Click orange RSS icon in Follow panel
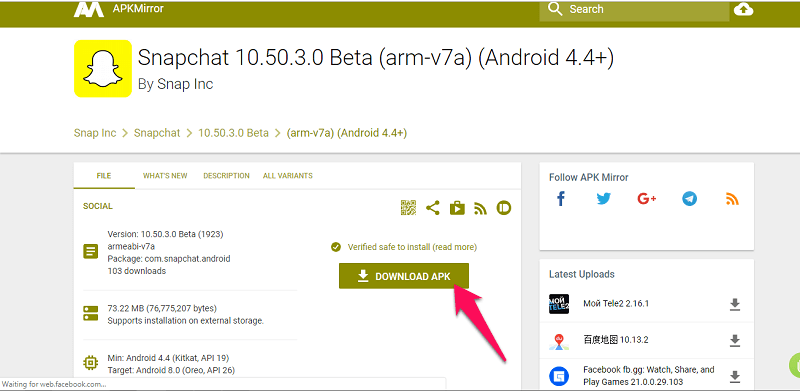The image size is (800, 391). pyautogui.click(x=732, y=199)
